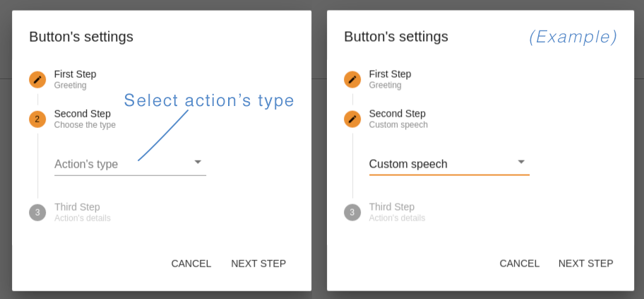Click the Second Step number icon, left dialog
The image size is (644, 299).
(37, 119)
